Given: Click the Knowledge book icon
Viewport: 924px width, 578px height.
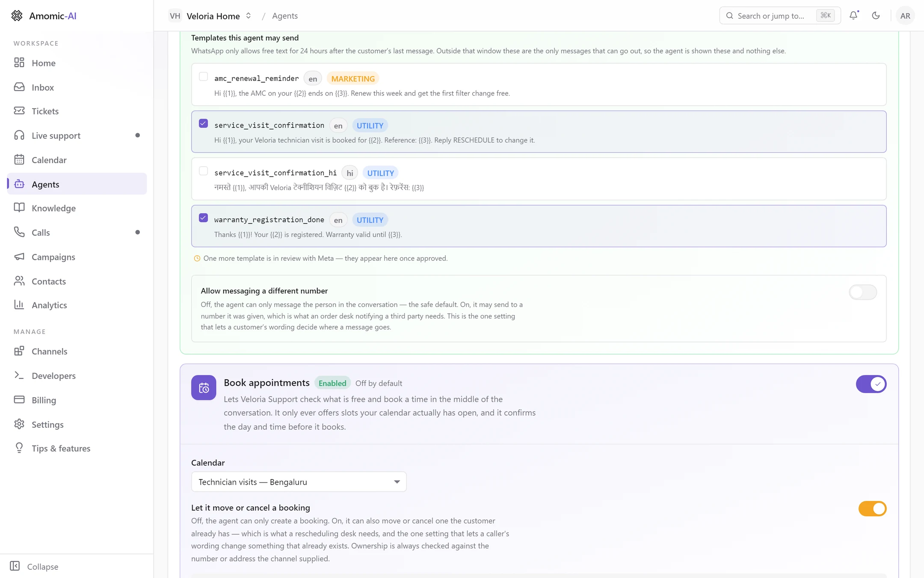Looking at the screenshot, I should (x=19, y=208).
